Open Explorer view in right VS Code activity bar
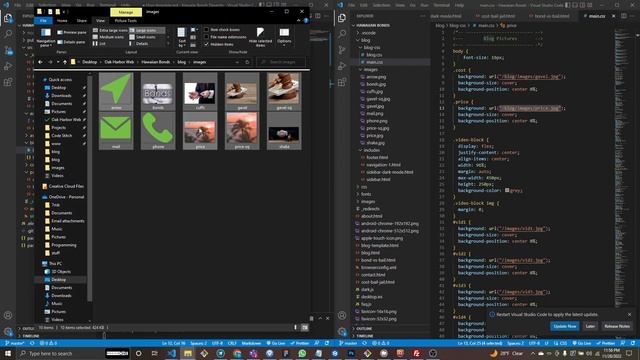Image resolution: width=640 pixels, height=360 pixels. [342, 18]
